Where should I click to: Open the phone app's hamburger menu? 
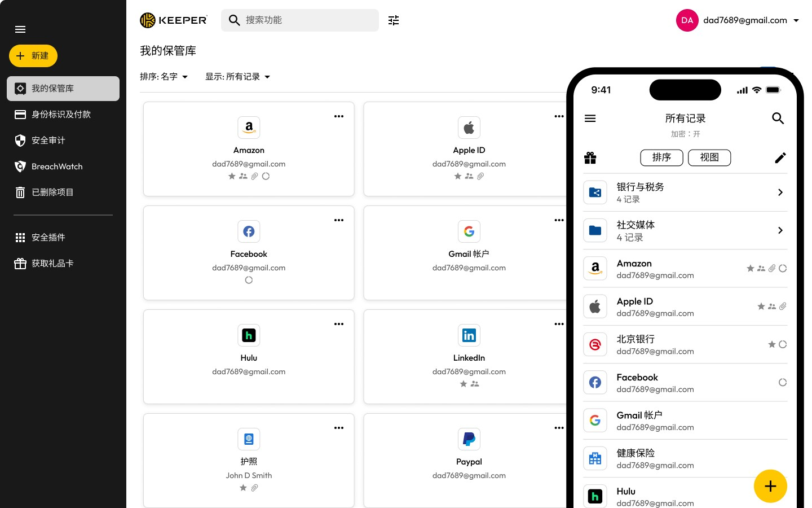click(590, 119)
